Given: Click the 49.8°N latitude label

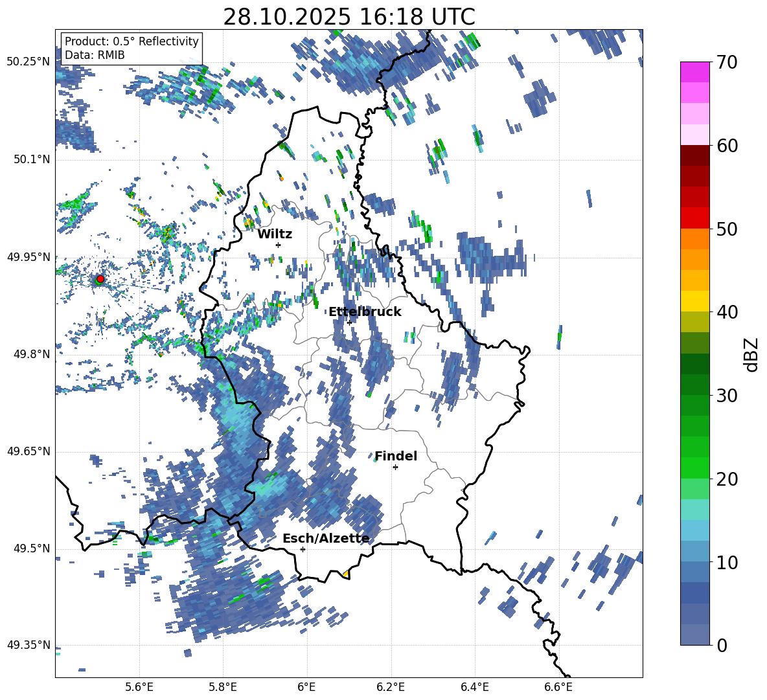Looking at the screenshot, I should tap(32, 354).
